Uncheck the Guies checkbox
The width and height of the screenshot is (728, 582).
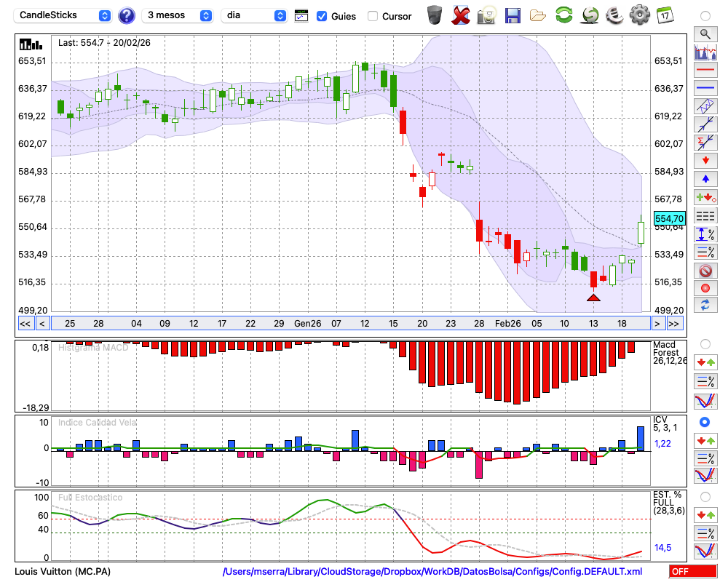click(322, 16)
